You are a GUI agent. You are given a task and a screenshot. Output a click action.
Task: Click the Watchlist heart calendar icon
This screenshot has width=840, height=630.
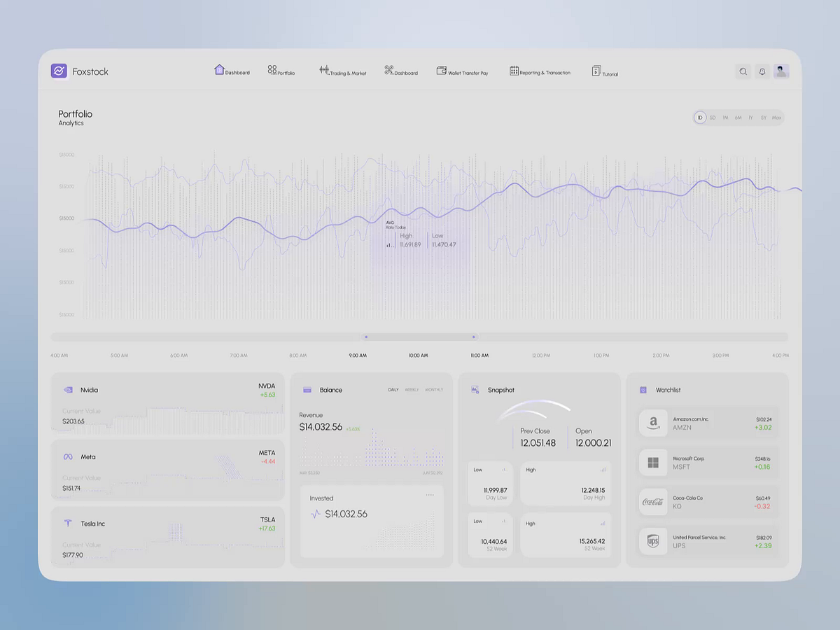[x=643, y=390]
